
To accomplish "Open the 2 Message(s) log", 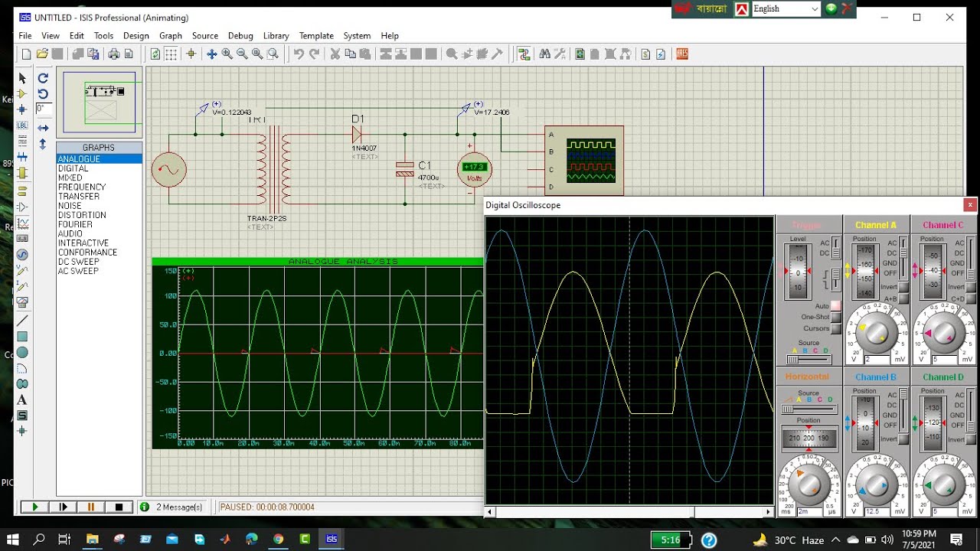I will pyautogui.click(x=171, y=507).
